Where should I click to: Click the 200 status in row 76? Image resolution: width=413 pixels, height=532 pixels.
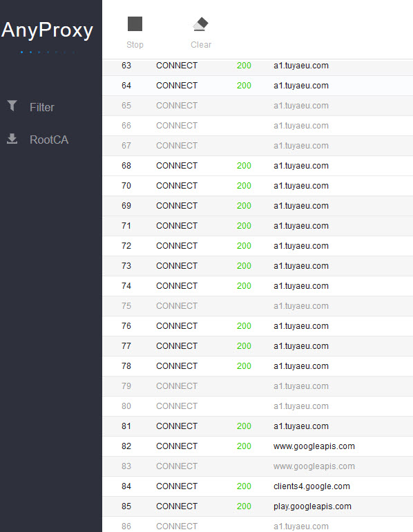[244, 326]
